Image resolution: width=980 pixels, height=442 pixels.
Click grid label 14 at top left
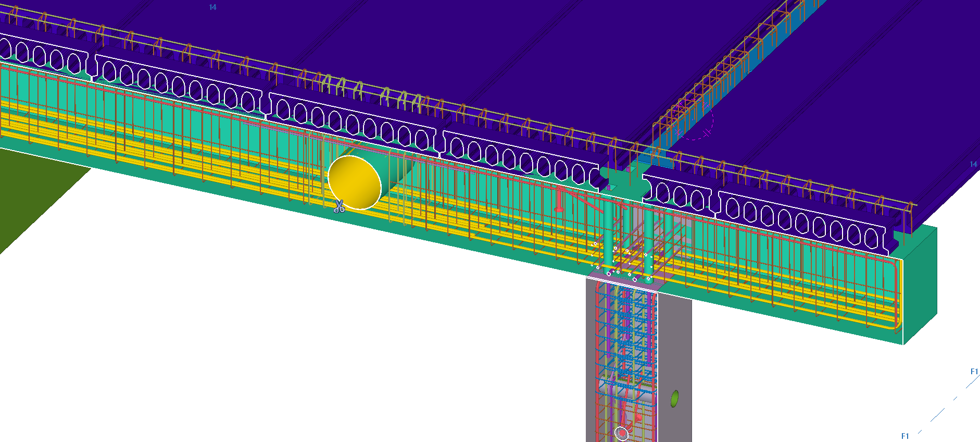pos(212,7)
